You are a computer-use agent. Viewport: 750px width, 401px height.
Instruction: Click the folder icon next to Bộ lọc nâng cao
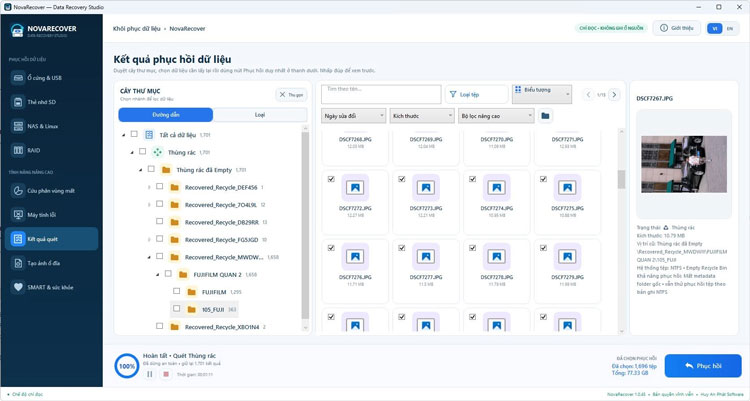[545, 116]
